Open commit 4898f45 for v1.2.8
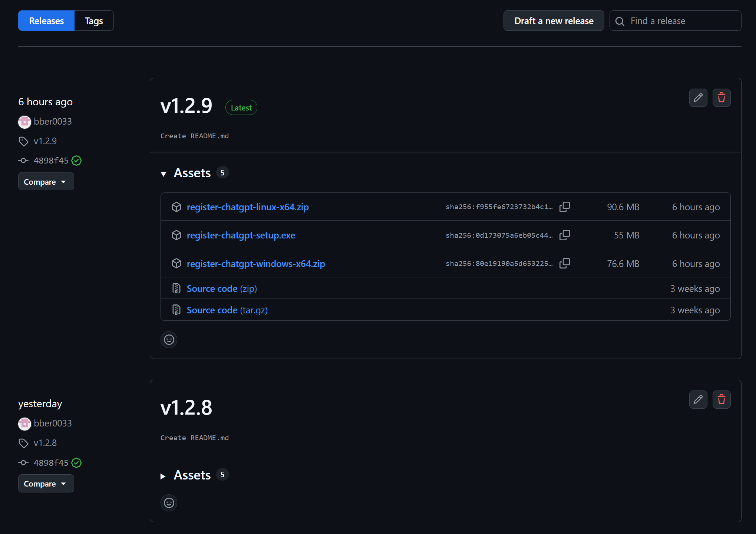756x534 pixels. click(x=51, y=463)
